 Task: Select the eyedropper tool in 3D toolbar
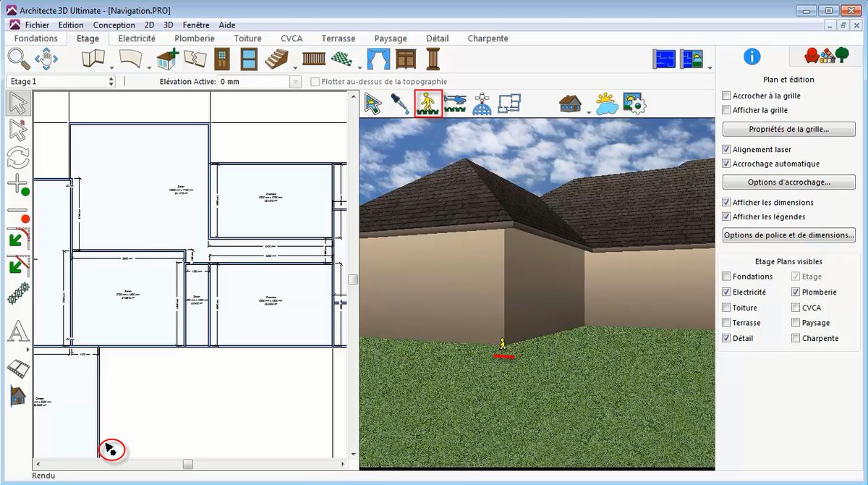point(400,104)
